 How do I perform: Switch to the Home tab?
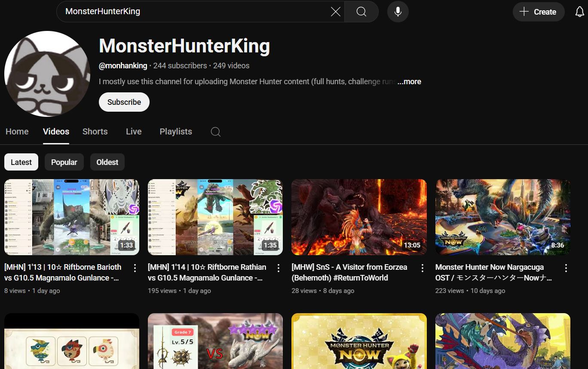pyautogui.click(x=17, y=131)
